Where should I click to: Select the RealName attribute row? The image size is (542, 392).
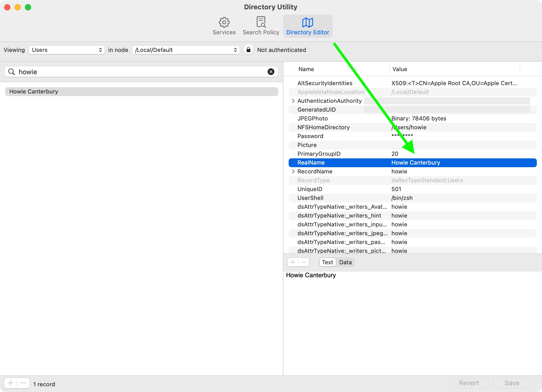pos(413,163)
